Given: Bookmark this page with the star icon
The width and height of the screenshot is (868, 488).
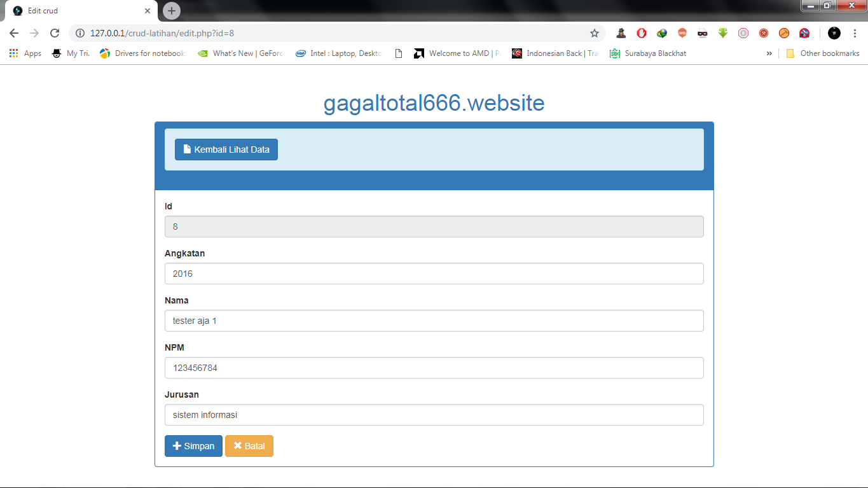Looking at the screenshot, I should (595, 33).
